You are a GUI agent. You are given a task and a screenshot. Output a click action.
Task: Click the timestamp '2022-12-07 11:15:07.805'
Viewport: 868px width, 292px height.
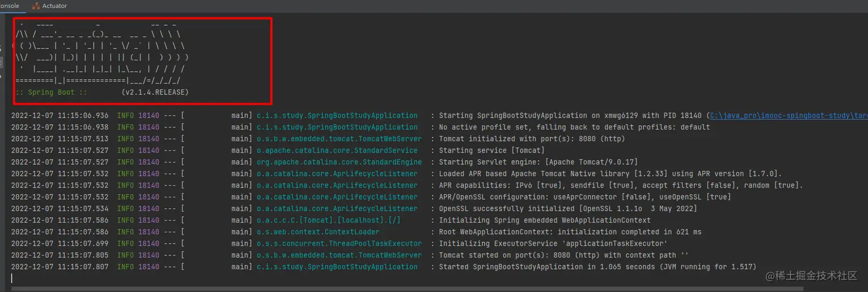click(60, 255)
